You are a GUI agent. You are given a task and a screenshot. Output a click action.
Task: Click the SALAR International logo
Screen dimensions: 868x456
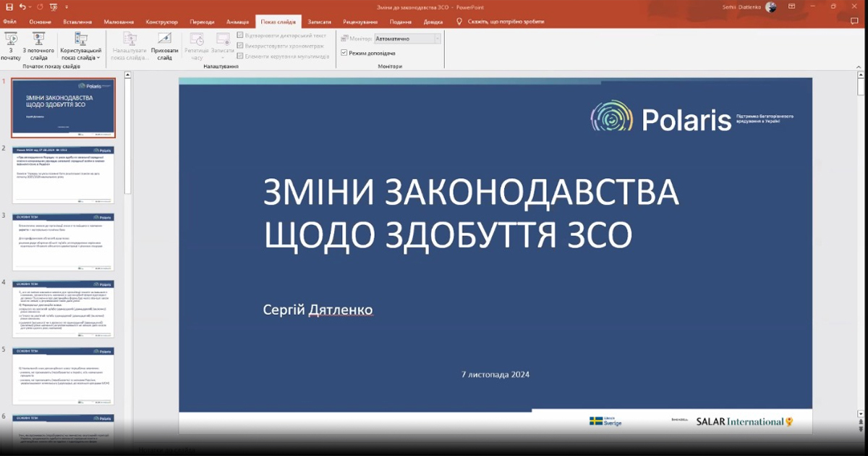tap(744, 421)
